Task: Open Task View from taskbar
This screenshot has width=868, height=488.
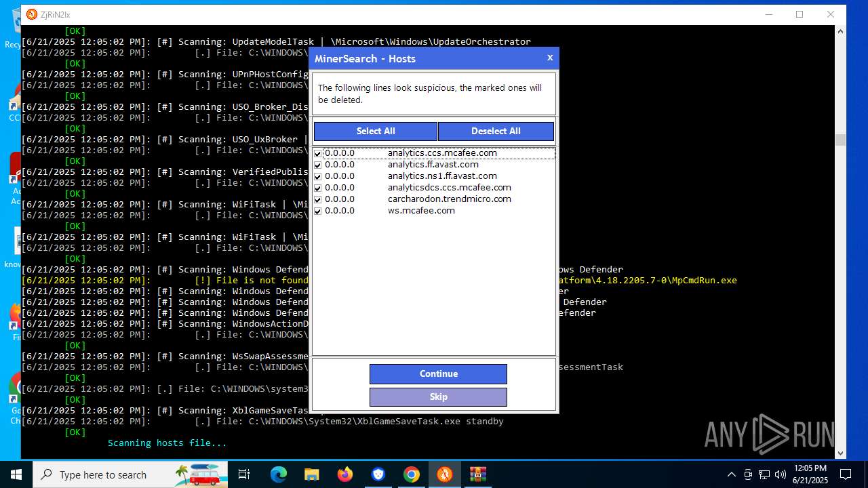Action: pyautogui.click(x=244, y=474)
